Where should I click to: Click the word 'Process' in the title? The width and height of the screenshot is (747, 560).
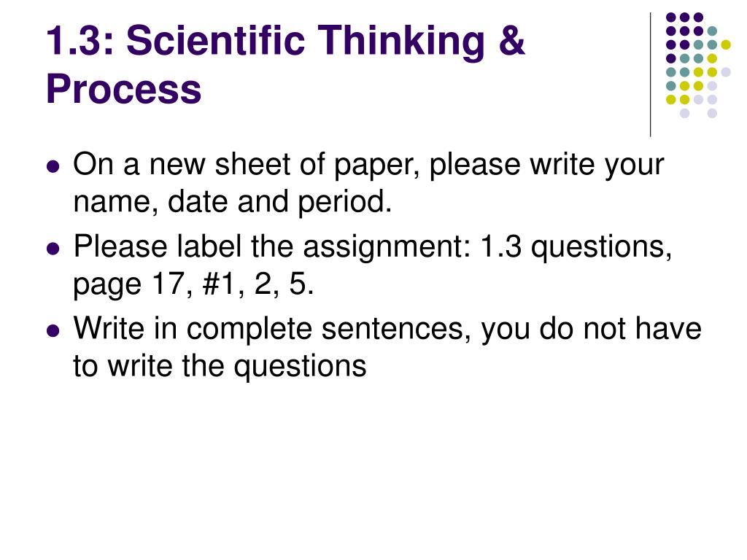124,89
